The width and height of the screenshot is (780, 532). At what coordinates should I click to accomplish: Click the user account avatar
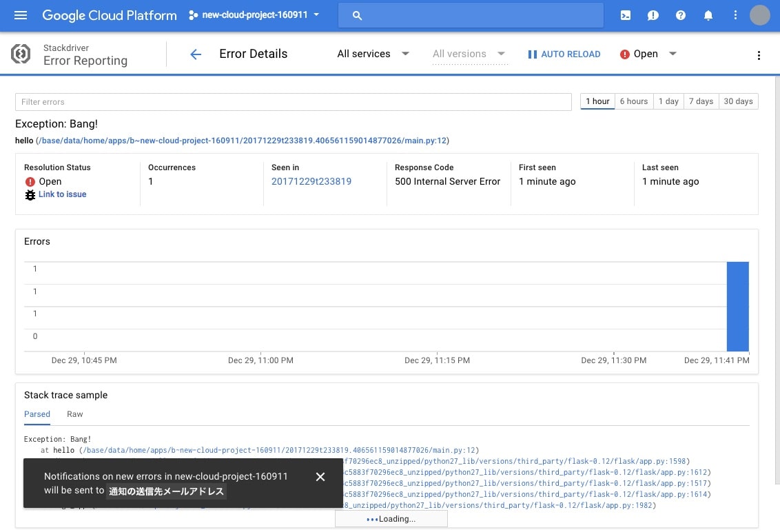click(x=759, y=15)
